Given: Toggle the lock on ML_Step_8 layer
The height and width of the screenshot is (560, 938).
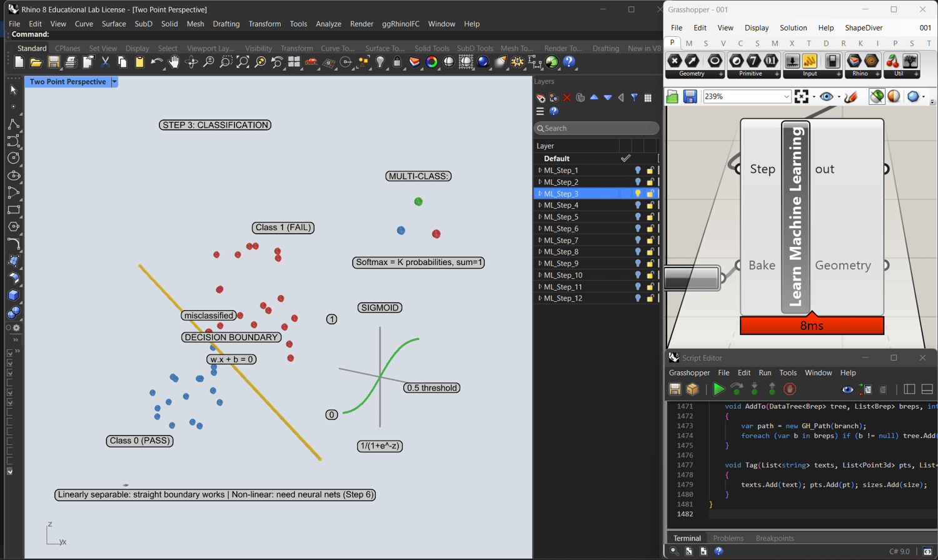Looking at the screenshot, I should pyautogui.click(x=650, y=252).
